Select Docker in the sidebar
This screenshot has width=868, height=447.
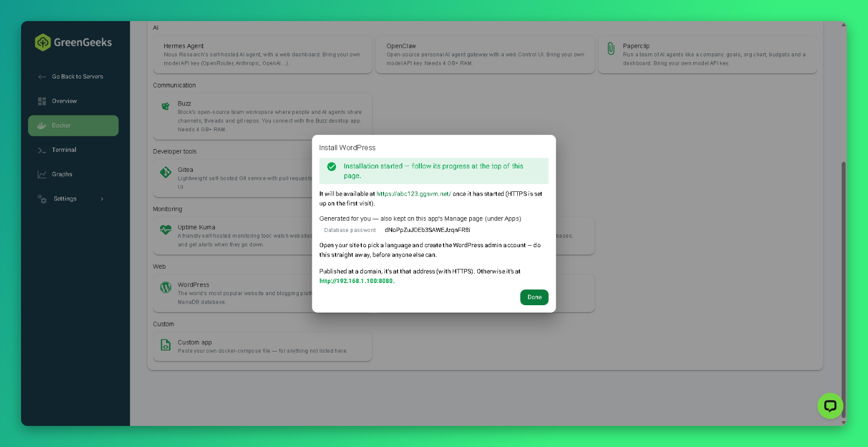pos(73,125)
